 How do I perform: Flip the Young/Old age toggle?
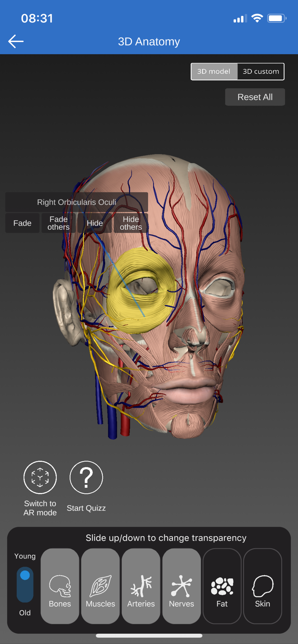click(25, 585)
